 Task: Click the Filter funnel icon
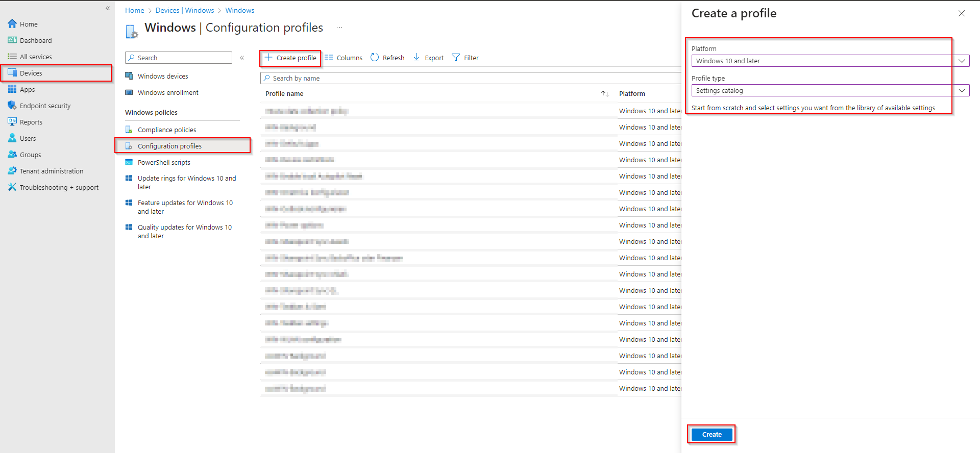(x=456, y=58)
